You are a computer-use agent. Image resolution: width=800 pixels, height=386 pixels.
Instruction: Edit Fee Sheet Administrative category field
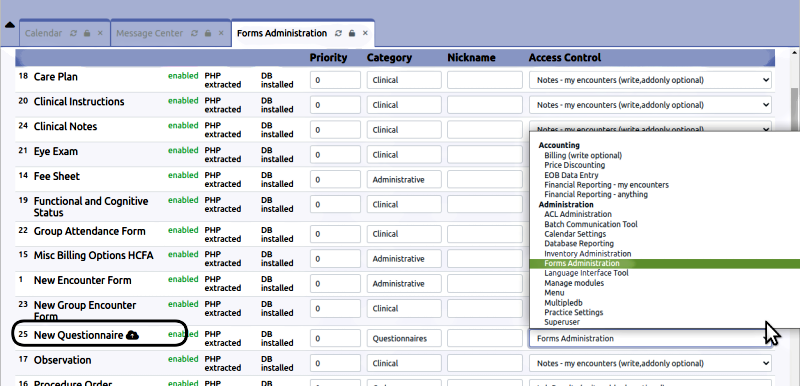(404, 179)
